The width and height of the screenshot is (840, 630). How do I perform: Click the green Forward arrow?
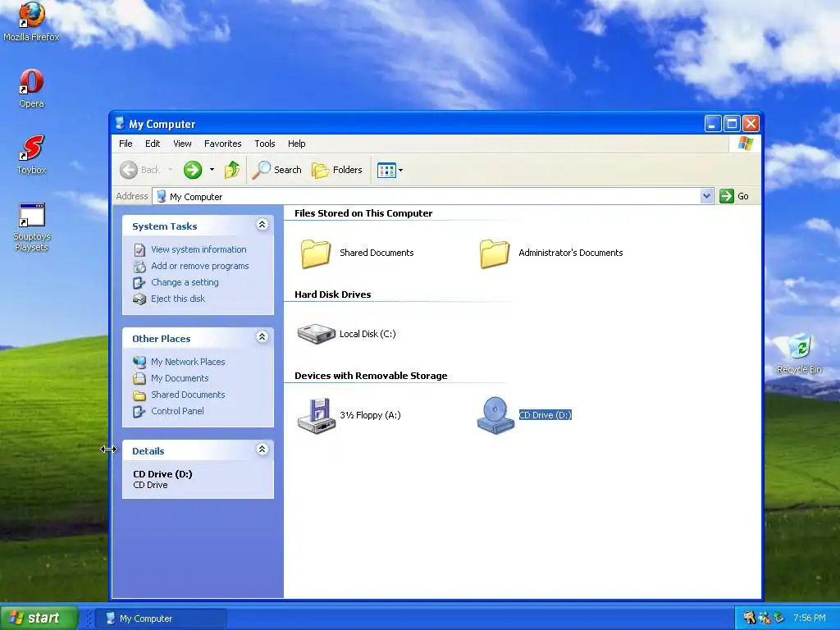coord(193,170)
